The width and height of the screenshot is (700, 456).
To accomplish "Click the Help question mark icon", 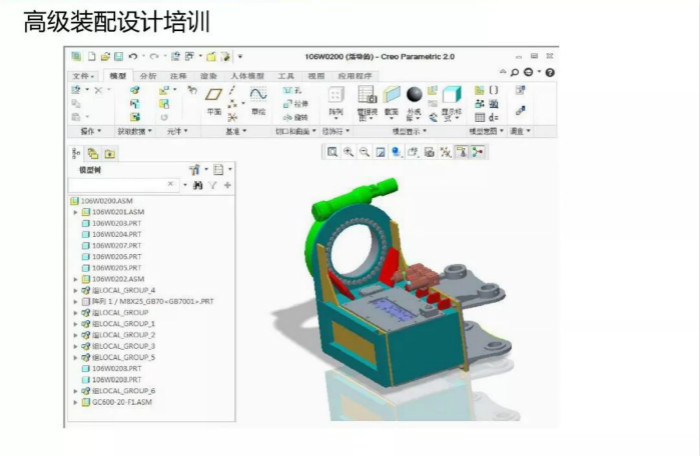I will [550, 72].
